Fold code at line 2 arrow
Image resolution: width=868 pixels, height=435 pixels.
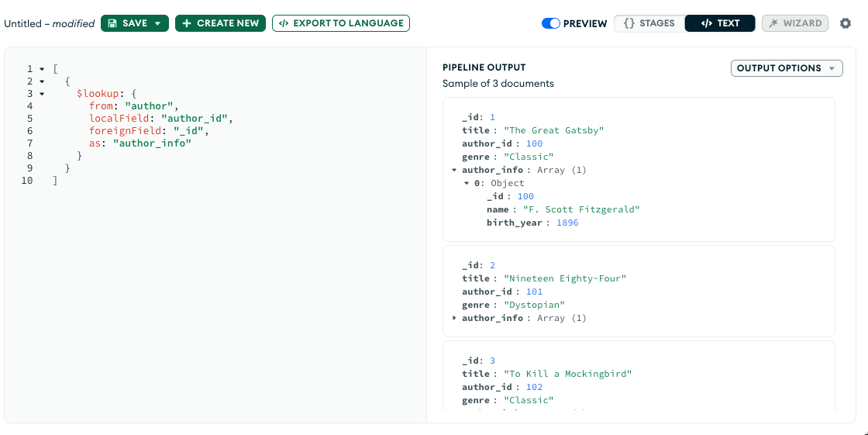pyautogui.click(x=42, y=81)
